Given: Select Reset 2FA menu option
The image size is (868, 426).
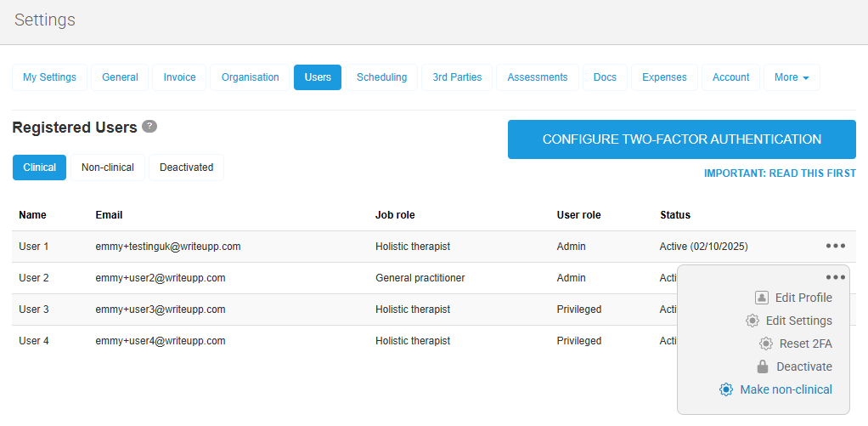Looking at the screenshot, I should pos(806,344).
